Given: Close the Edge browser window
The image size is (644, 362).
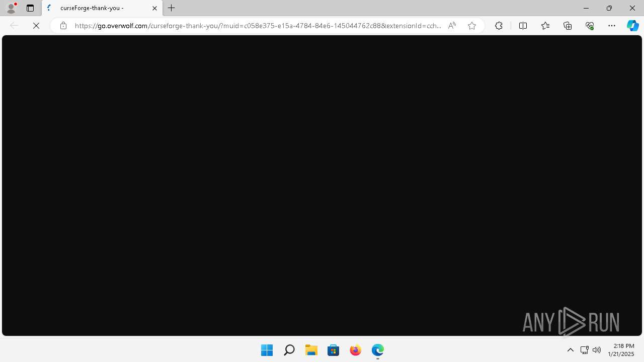Looking at the screenshot, I should 632,8.
